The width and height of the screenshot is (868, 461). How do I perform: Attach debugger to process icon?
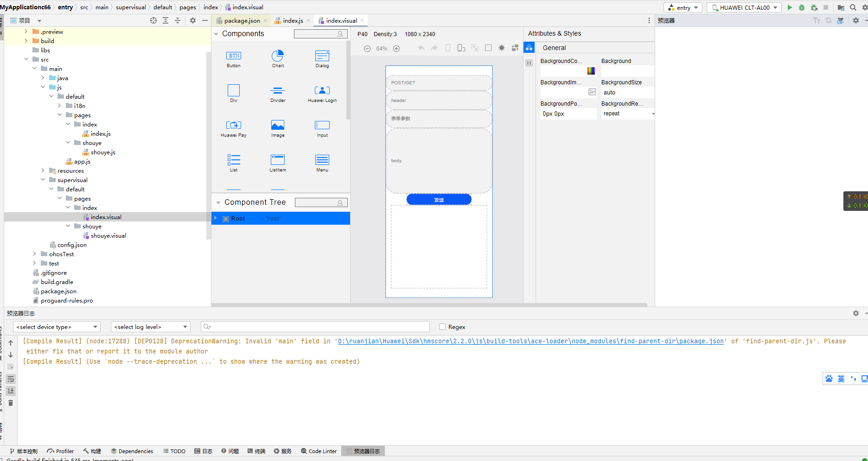814,7
